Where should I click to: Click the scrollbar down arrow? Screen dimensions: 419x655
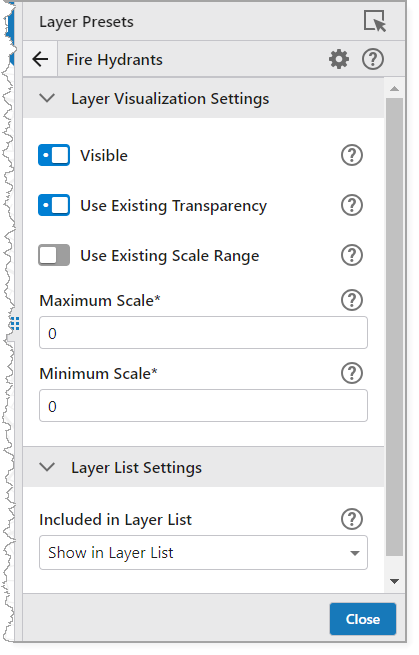point(394,581)
